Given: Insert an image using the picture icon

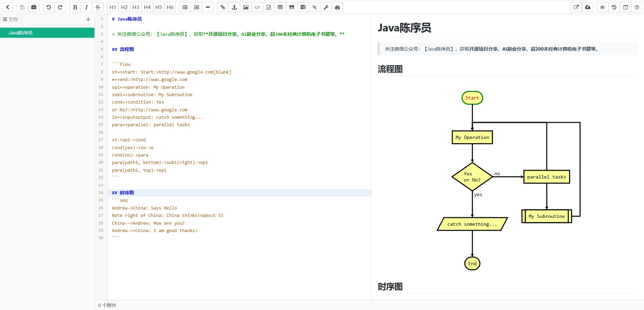Looking at the screenshot, I should (246, 7).
